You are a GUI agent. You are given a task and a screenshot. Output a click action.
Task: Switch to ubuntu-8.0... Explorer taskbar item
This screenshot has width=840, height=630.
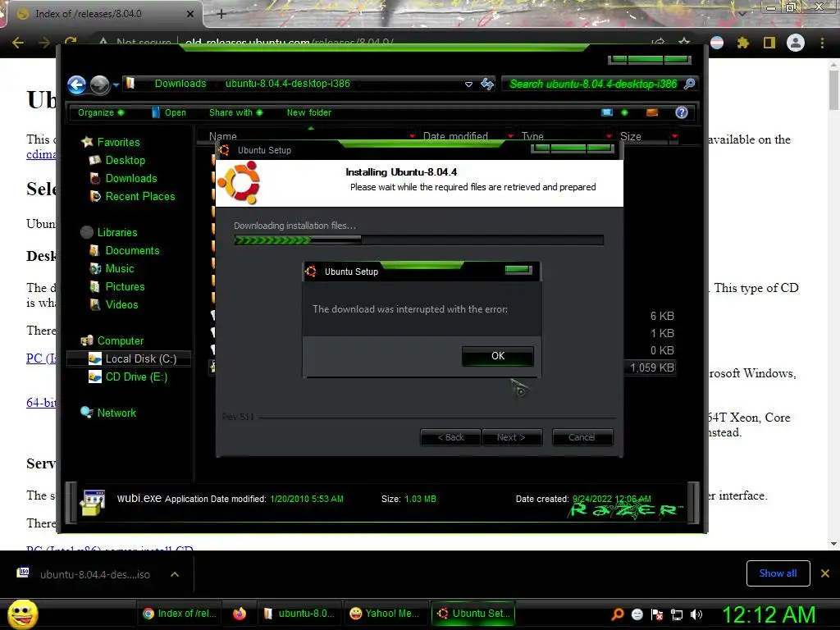(299, 614)
